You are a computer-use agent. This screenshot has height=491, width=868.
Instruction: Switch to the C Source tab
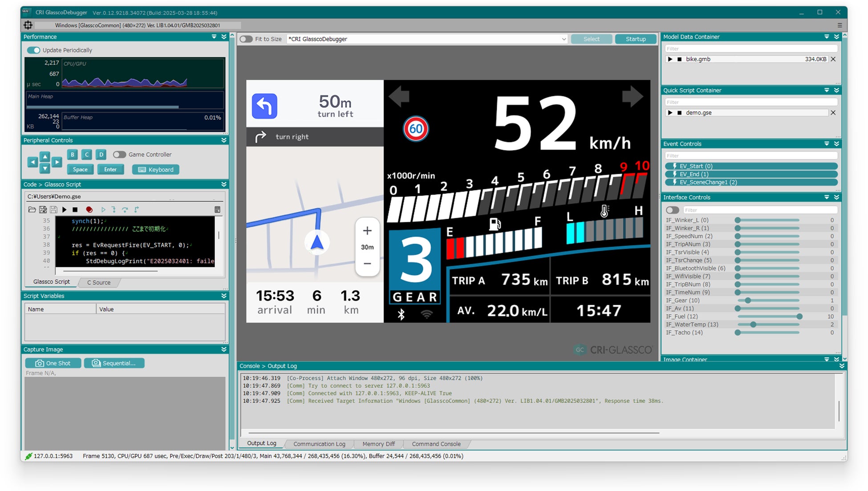click(99, 282)
